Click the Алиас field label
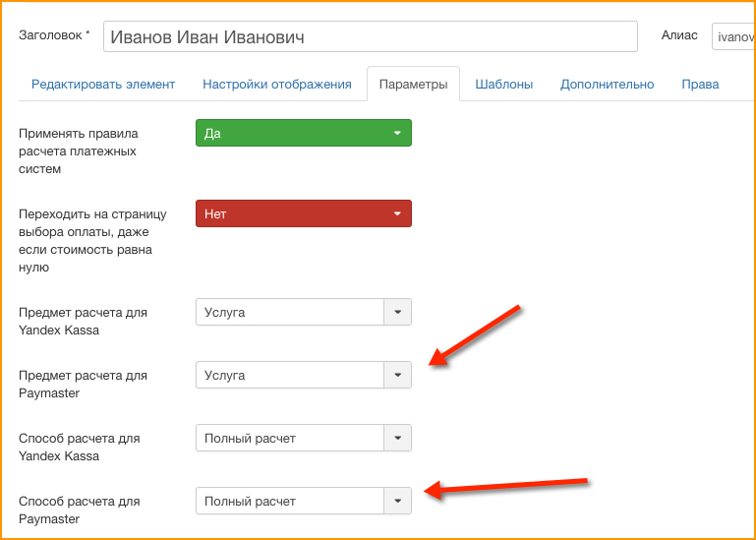756x540 pixels. (679, 35)
